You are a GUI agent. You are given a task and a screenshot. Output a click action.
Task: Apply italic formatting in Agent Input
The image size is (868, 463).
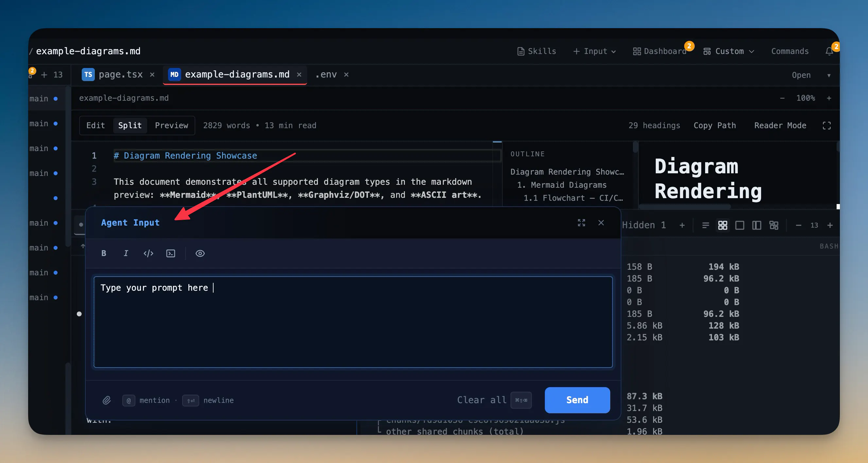126,253
